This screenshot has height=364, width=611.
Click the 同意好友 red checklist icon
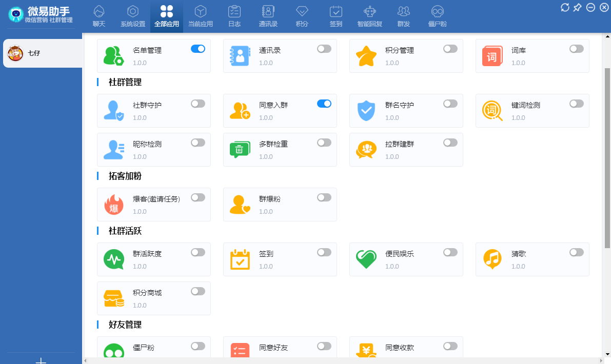coord(240,350)
